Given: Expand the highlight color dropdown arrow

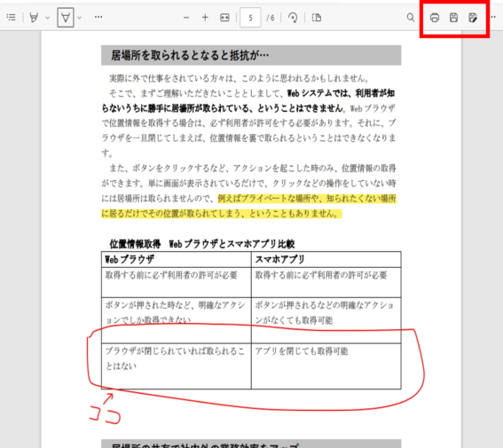Looking at the screenshot, I should 48,18.
